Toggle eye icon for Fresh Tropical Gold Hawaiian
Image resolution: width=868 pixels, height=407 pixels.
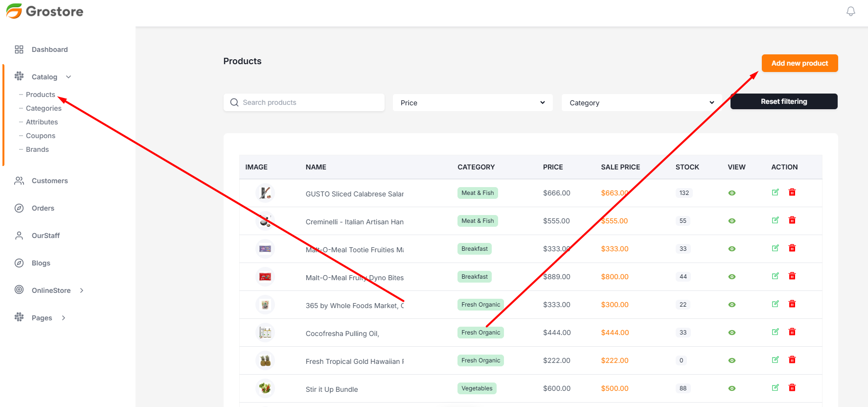[x=731, y=360]
